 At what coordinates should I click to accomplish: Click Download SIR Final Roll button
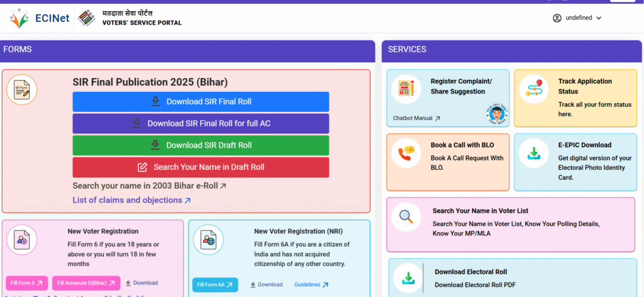[x=201, y=102]
